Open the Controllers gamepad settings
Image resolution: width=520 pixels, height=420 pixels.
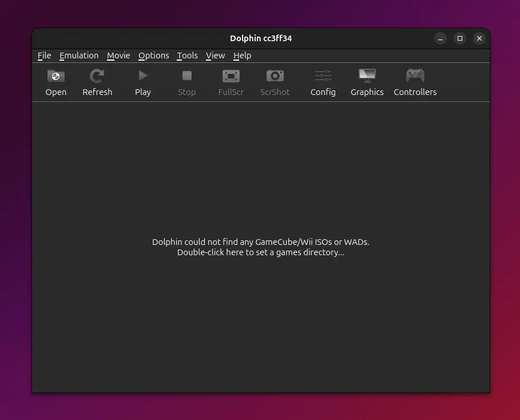415,76
